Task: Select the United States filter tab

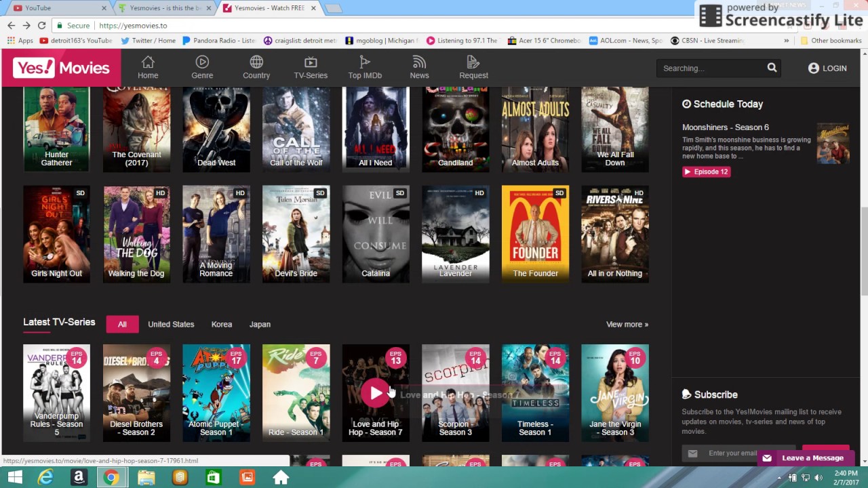Action: coord(171,324)
